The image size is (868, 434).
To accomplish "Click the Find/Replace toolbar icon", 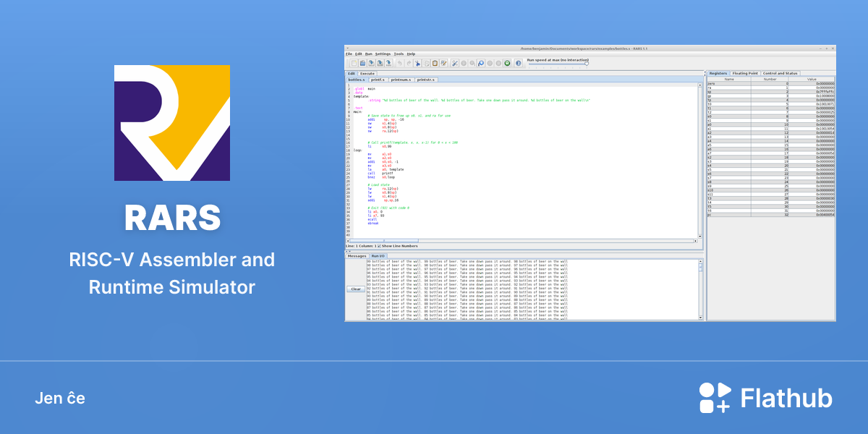I will tap(443, 63).
